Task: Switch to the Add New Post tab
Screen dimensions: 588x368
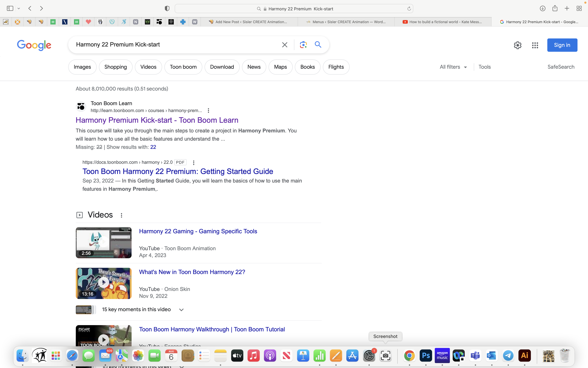Action: [249, 22]
